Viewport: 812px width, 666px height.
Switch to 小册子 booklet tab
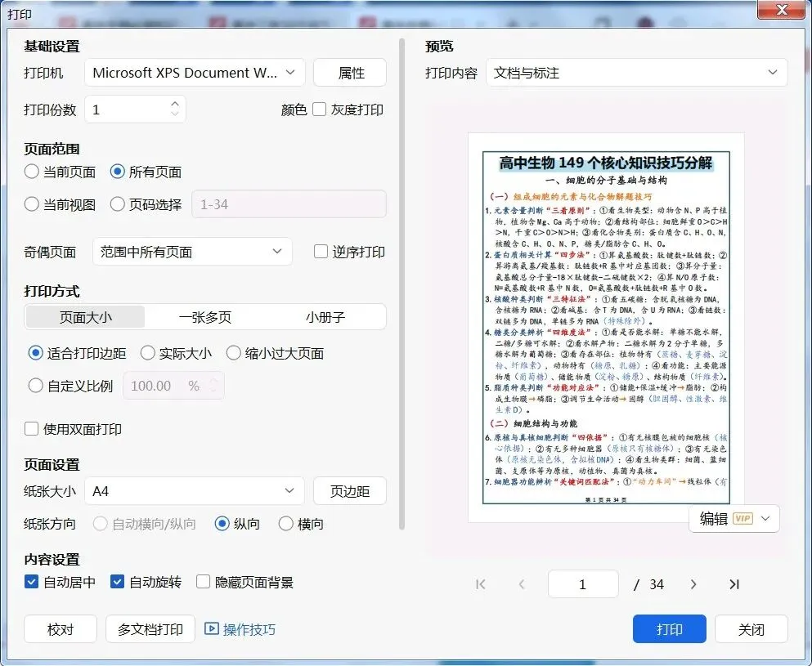click(x=325, y=317)
